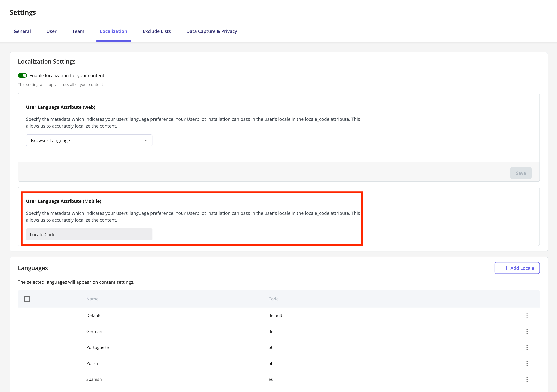Expand the Browser Language dropdown arrow

145,140
